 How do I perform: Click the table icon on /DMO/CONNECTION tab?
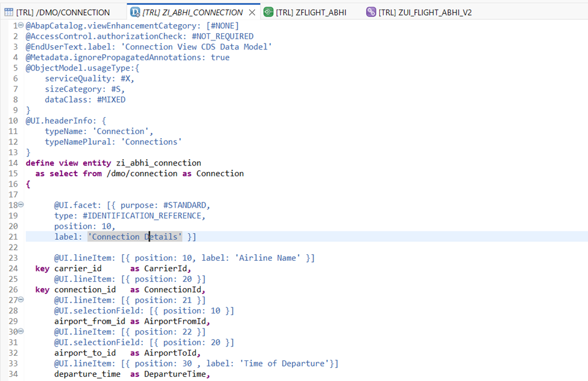tap(8, 12)
